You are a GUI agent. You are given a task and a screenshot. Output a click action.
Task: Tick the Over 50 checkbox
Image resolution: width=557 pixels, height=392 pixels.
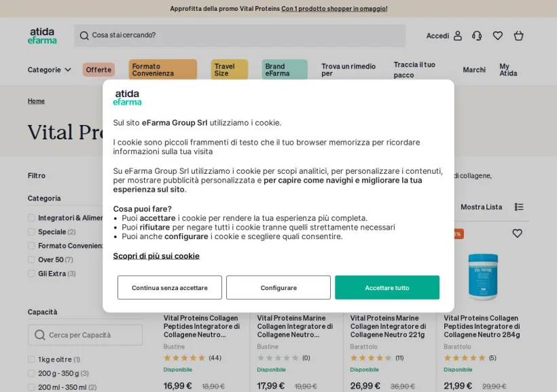(31, 260)
